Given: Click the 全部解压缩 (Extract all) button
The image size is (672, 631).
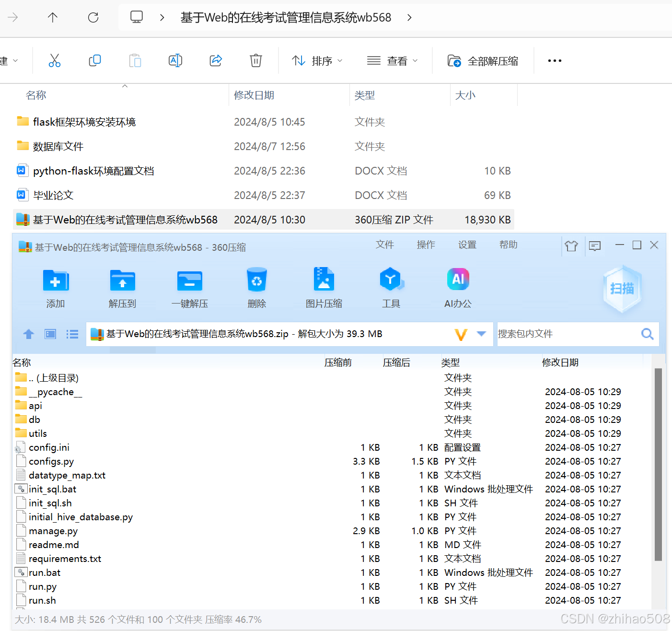Looking at the screenshot, I should click(x=484, y=60).
